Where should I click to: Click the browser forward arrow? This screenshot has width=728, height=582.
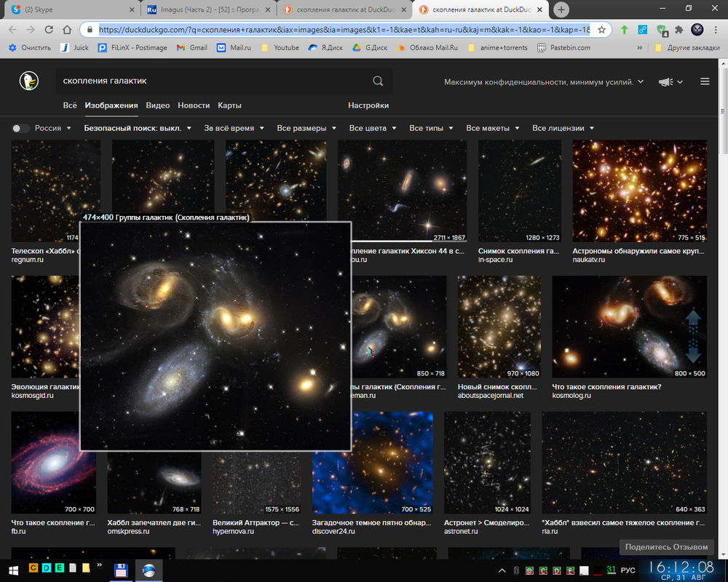pos(31,30)
